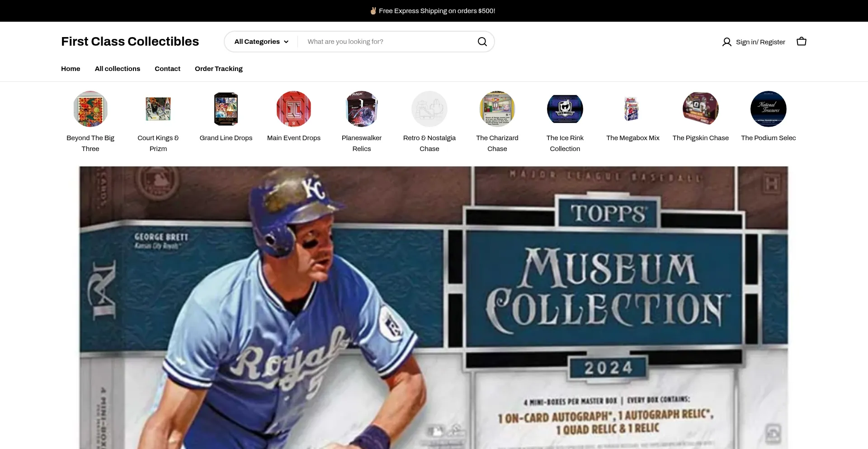Select The Charizard Chase collection image
The image size is (868, 449).
(497, 109)
